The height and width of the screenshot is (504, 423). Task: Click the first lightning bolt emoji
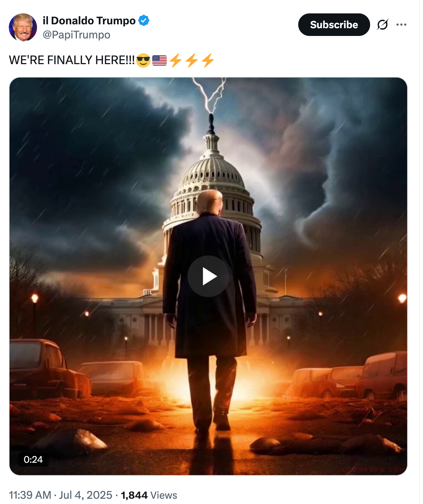coord(176,60)
